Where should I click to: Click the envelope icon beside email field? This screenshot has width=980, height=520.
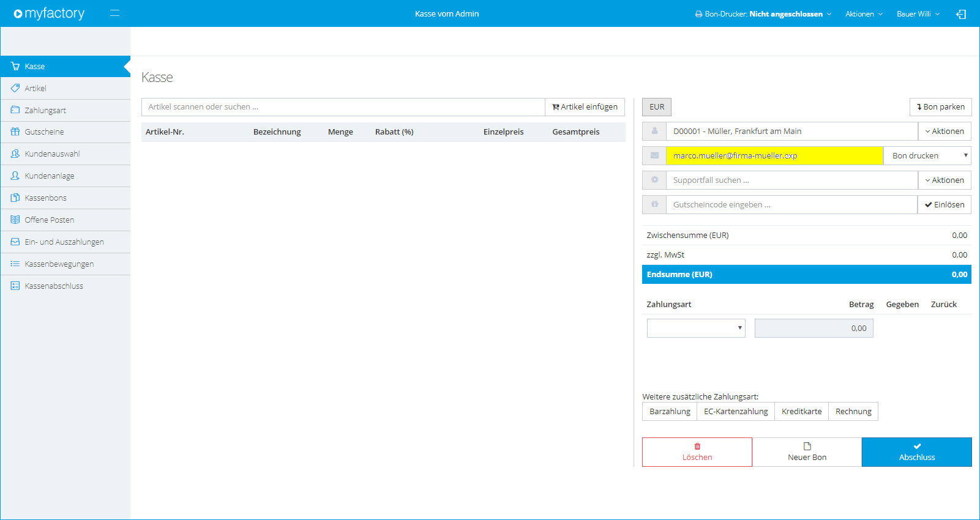click(x=654, y=155)
